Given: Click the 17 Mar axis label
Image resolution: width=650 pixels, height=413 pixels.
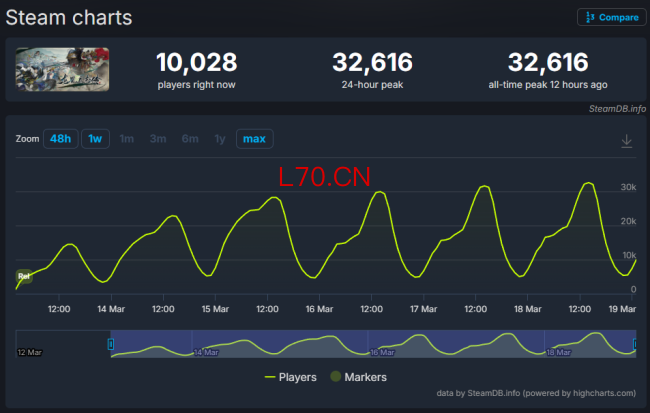Looking at the screenshot, I should [423, 309].
